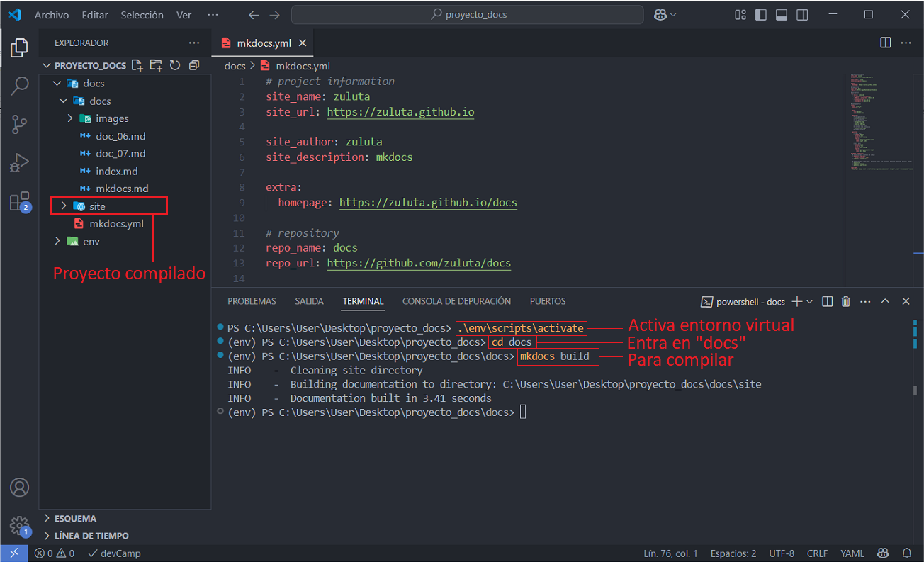Image resolution: width=924 pixels, height=562 pixels.
Task: Open the Search view in activity bar
Action: (19, 86)
